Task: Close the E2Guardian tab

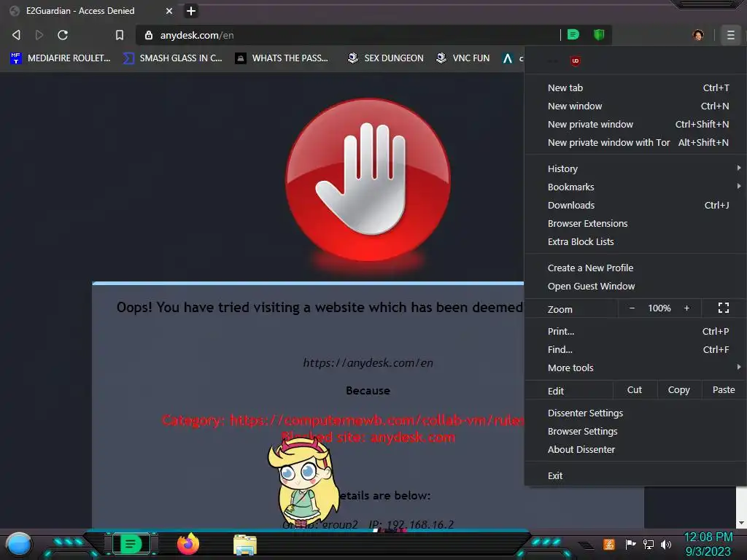Action: (169, 10)
